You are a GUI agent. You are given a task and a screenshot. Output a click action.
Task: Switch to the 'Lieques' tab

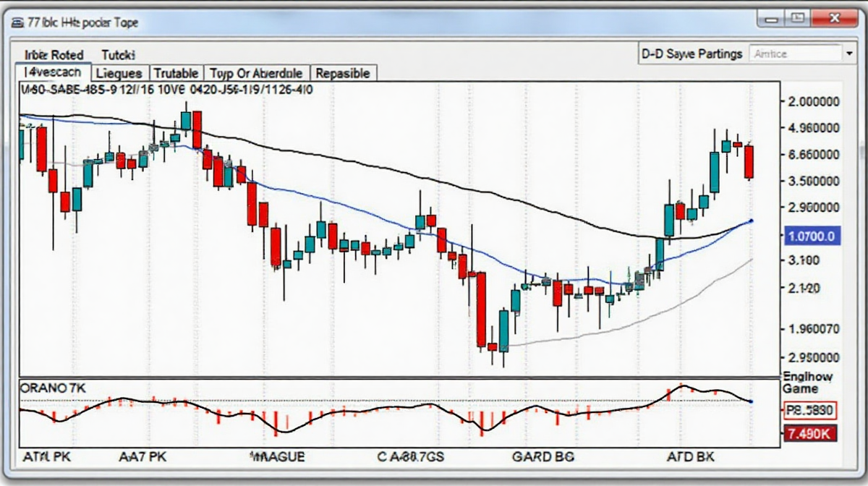point(119,73)
